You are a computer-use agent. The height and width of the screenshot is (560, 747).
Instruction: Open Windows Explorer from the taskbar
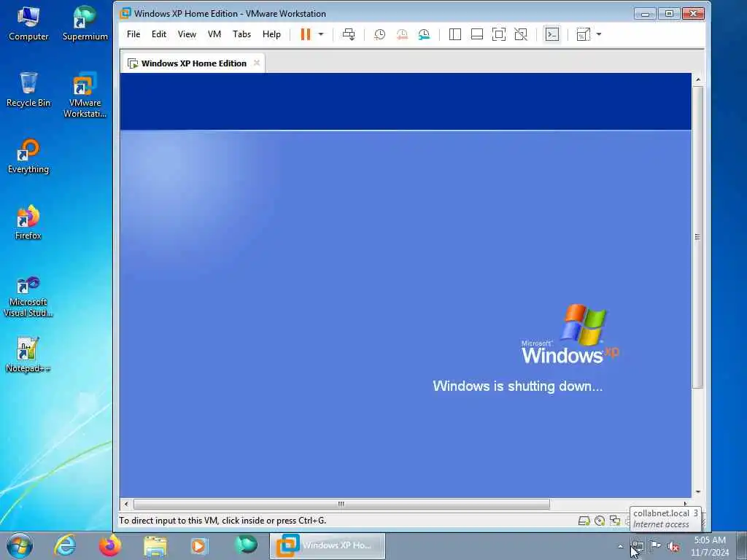coord(155,546)
